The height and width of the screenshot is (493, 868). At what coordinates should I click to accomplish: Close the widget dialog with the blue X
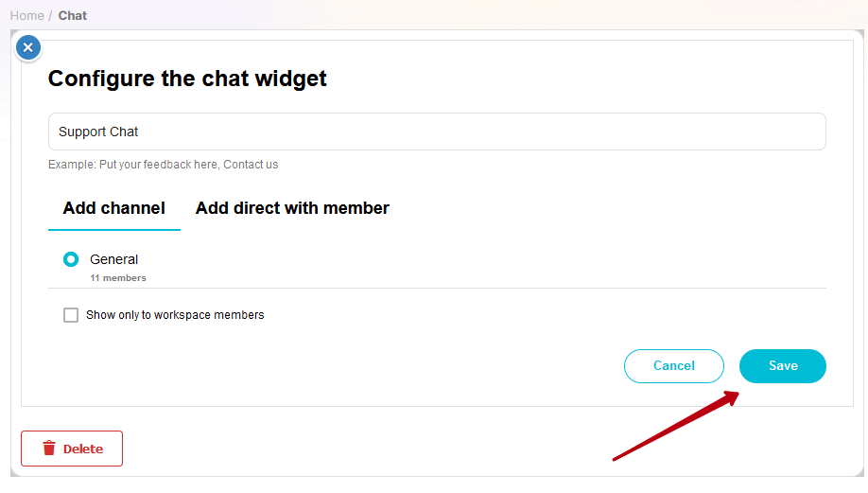pos(28,47)
